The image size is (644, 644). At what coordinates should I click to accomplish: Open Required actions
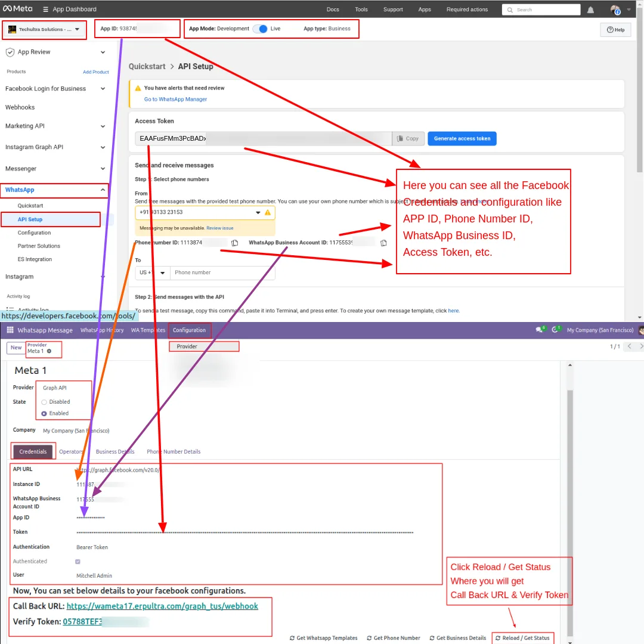(467, 10)
